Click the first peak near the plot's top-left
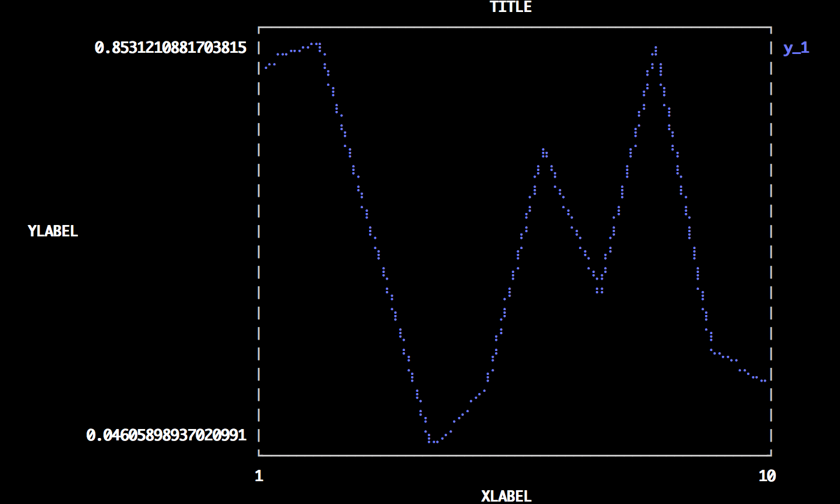840x504 pixels. [316, 44]
